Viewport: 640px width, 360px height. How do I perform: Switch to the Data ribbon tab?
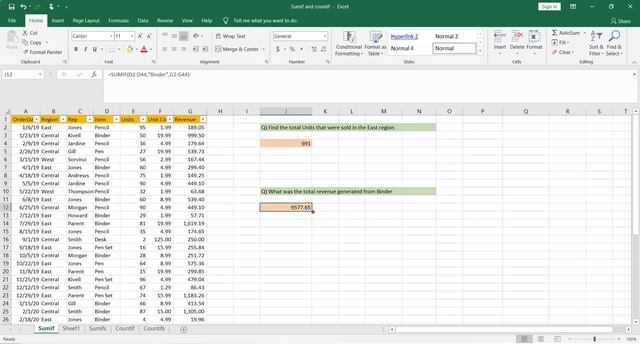[x=143, y=20]
